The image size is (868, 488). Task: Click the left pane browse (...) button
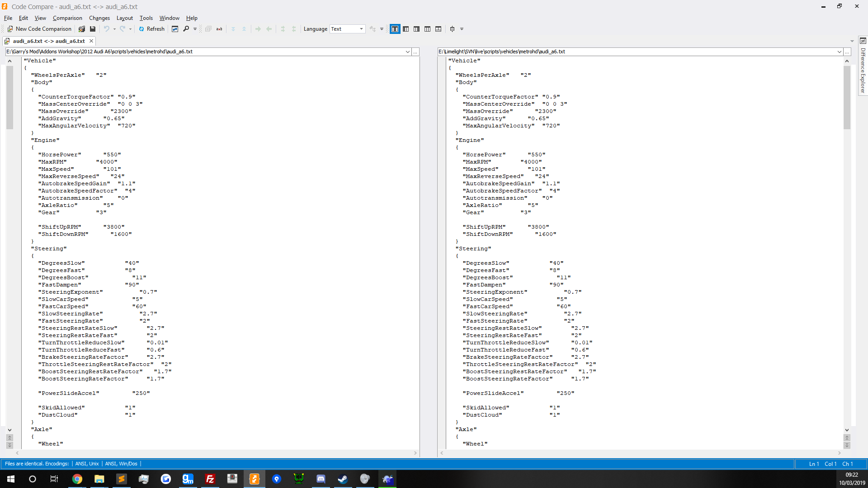(x=415, y=52)
